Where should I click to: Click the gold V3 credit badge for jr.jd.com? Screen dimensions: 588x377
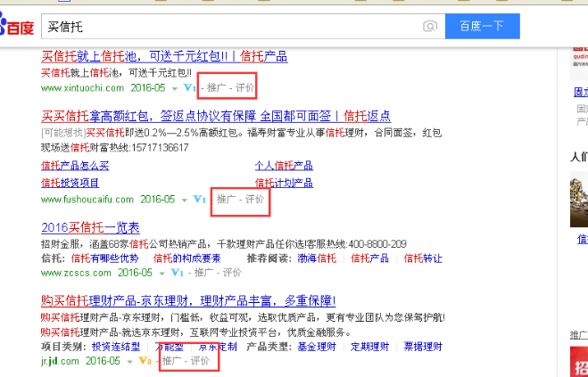point(145,361)
